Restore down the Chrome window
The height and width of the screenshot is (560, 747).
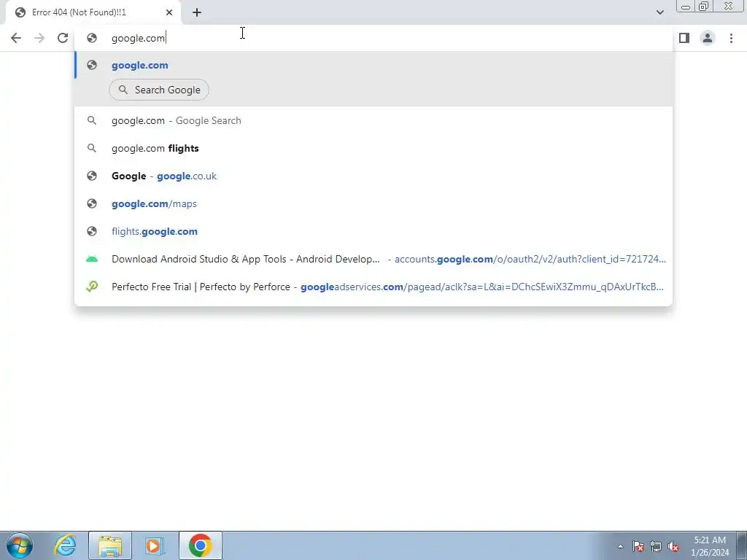[x=704, y=6]
